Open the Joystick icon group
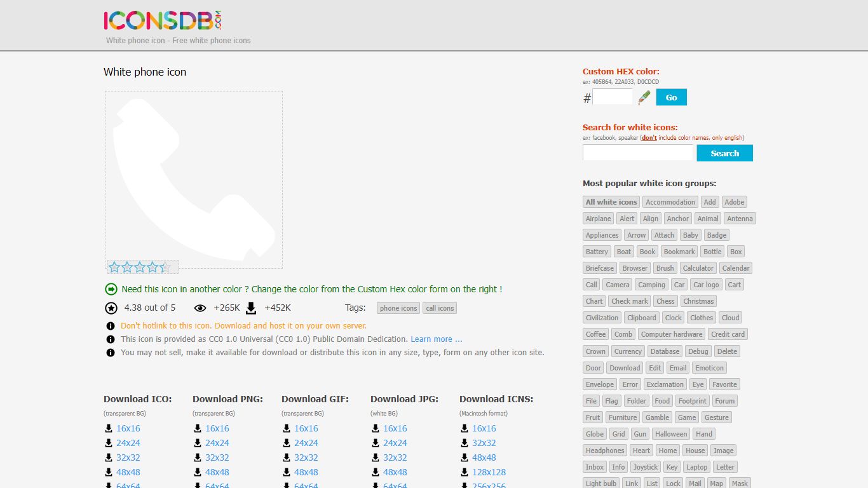This screenshot has height=488, width=868. (645, 467)
